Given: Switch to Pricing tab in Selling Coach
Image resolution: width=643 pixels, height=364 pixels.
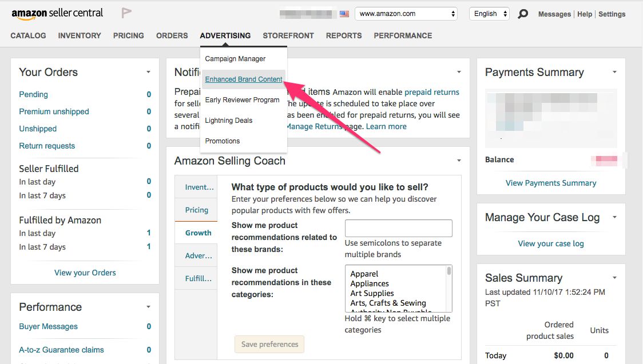Looking at the screenshot, I should (x=196, y=210).
